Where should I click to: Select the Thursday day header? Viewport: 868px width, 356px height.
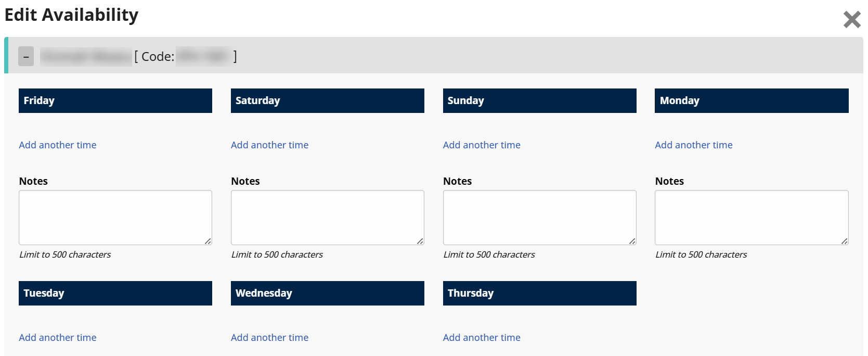pyautogui.click(x=539, y=294)
